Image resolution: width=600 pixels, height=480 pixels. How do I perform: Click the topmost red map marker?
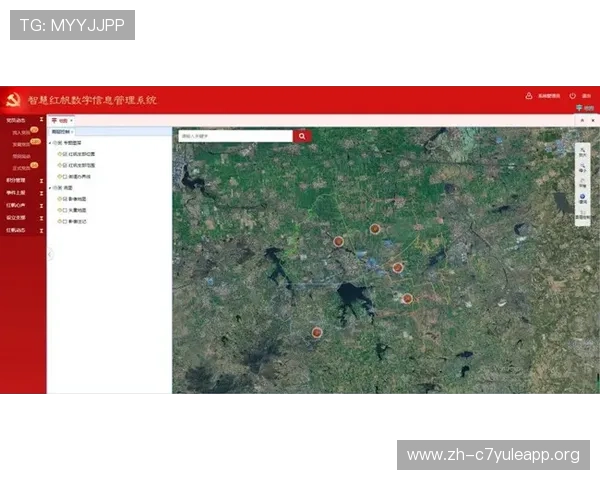(x=375, y=229)
